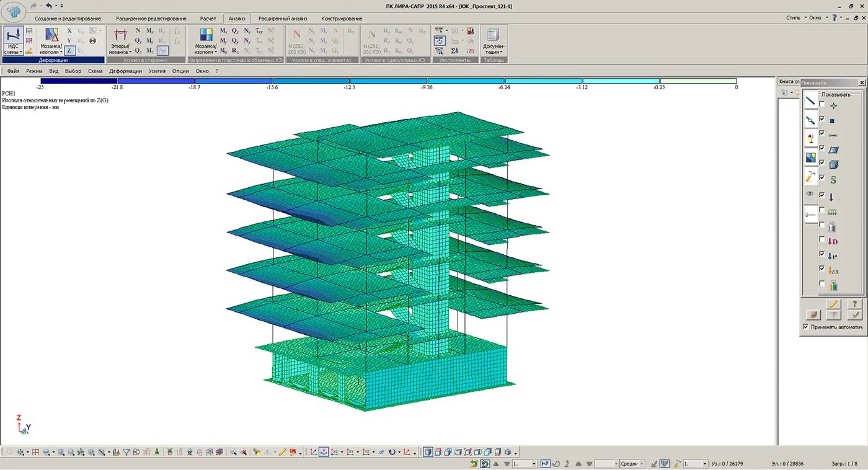Click projection on XOZ plane toolbar icon
868x470 pixels.
click(335, 453)
